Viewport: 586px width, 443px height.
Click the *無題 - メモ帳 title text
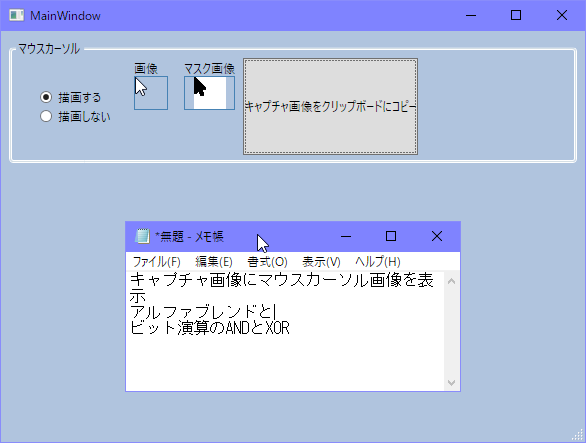(x=189, y=237)
